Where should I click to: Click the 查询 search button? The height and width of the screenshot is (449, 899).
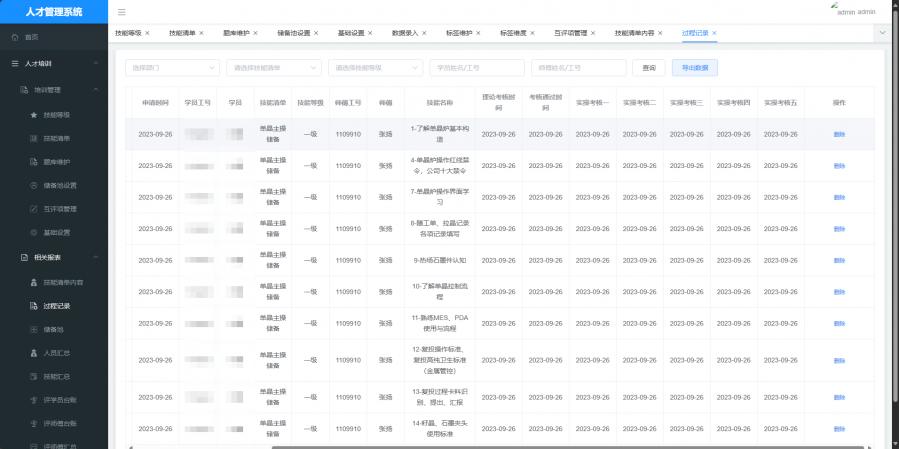point(649,68)
